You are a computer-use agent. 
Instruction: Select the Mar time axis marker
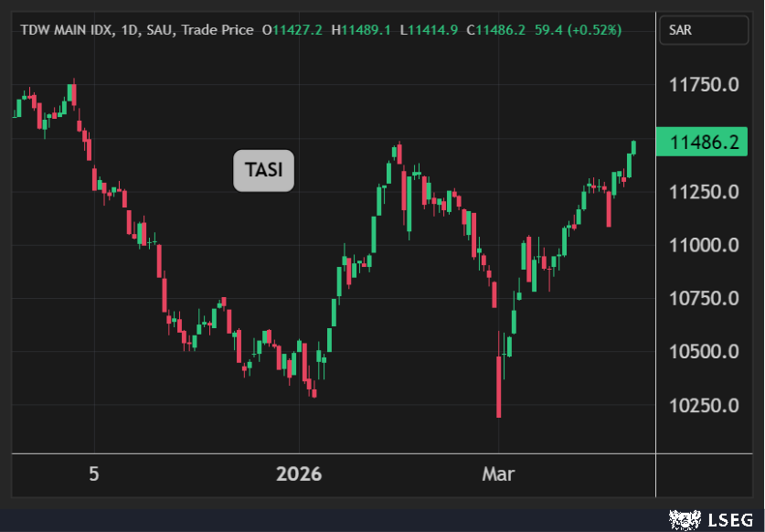pos(498,474)
